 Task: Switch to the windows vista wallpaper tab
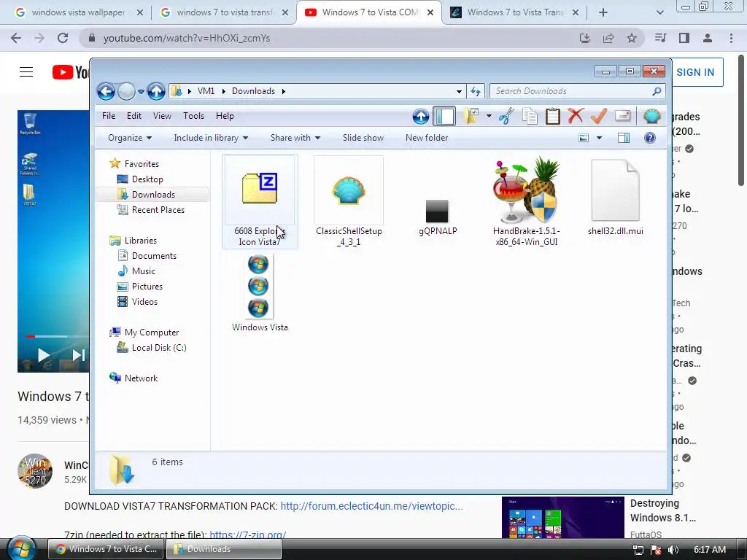coord(79,12)
